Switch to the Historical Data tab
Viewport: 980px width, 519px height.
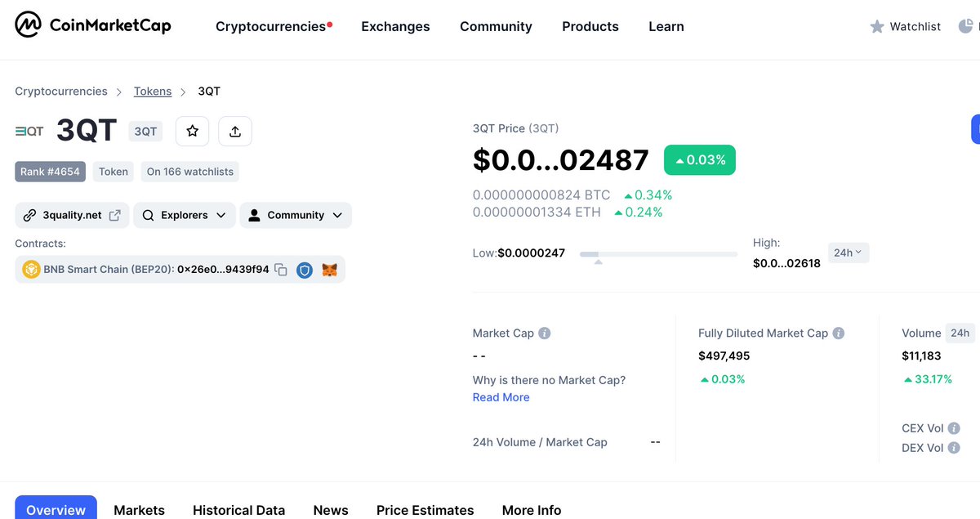pyautogui.click(x=238, y=510)
